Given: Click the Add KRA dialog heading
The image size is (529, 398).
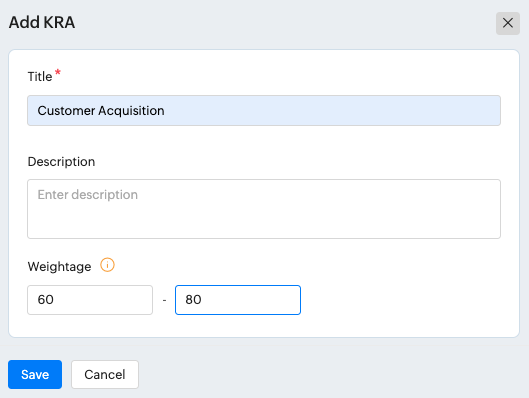Looking at the screenshot, I should coord(42,23).
